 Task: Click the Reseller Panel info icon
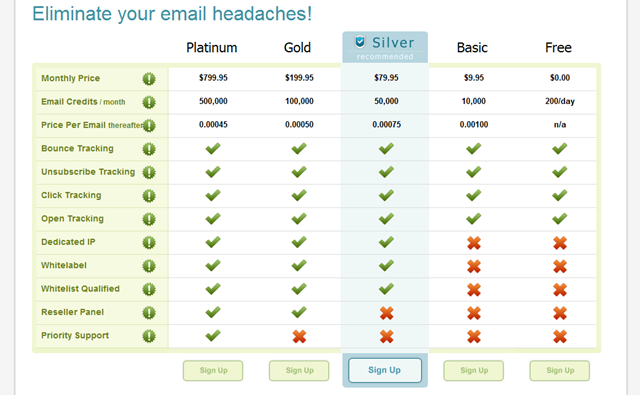[x=149, y=313]
